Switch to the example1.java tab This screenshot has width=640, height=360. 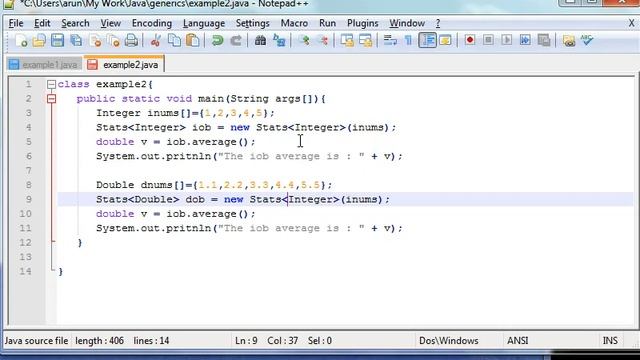point(44,65)
